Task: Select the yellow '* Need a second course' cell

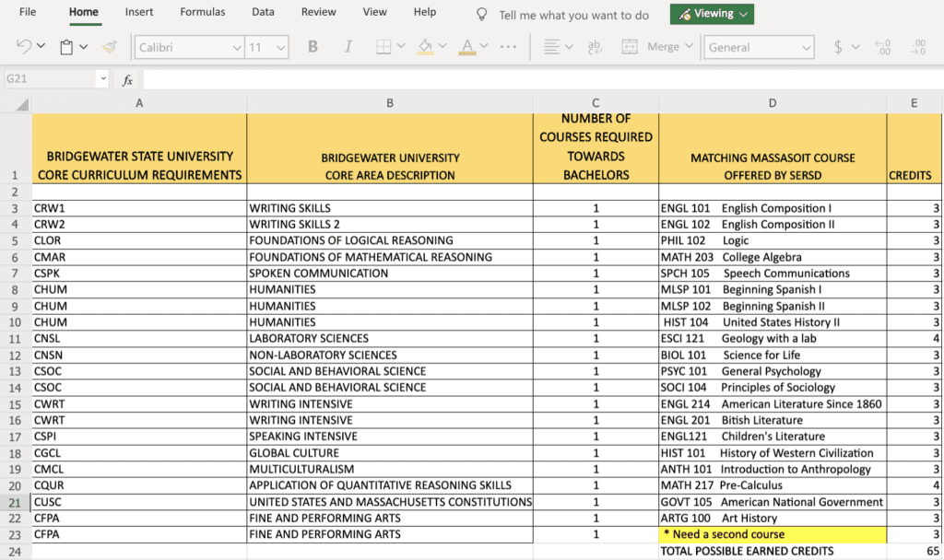Action: pyautogui.click(x=773, y=534)
